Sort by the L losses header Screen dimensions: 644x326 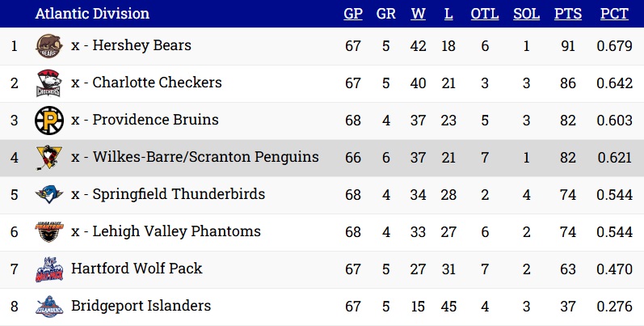pos(448,14)
